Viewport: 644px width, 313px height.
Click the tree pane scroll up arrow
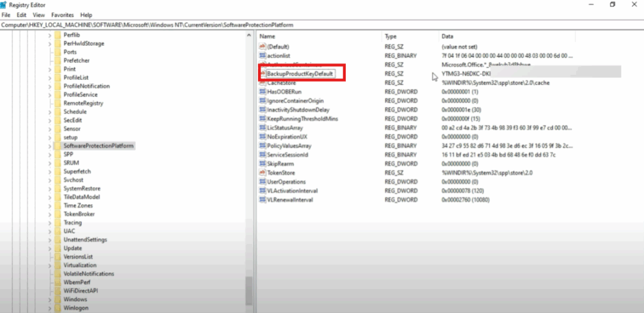pyautogui.click(x=249, y=35)
